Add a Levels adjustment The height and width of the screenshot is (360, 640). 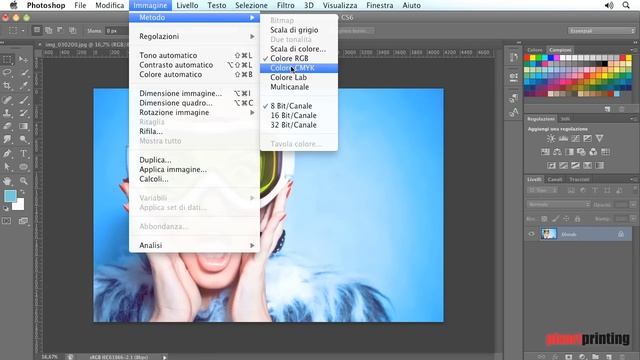coord(563,139)
